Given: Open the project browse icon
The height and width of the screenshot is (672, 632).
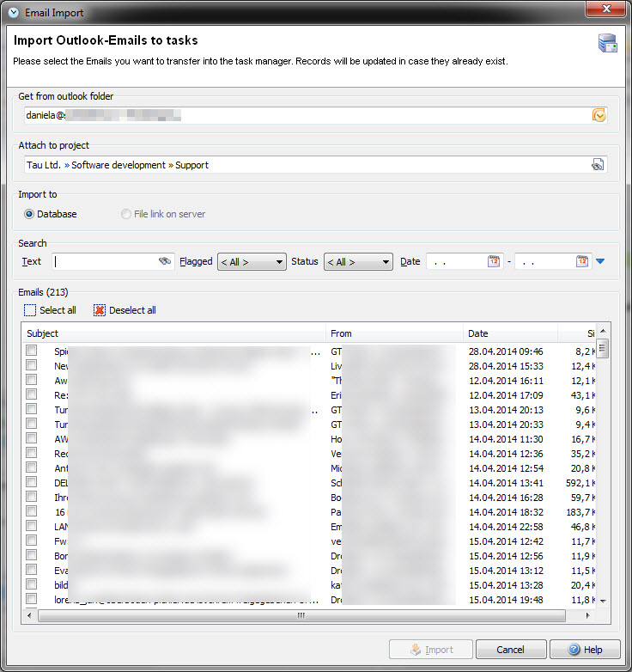Looking at the screenshot, I should [x=598, y=165].
